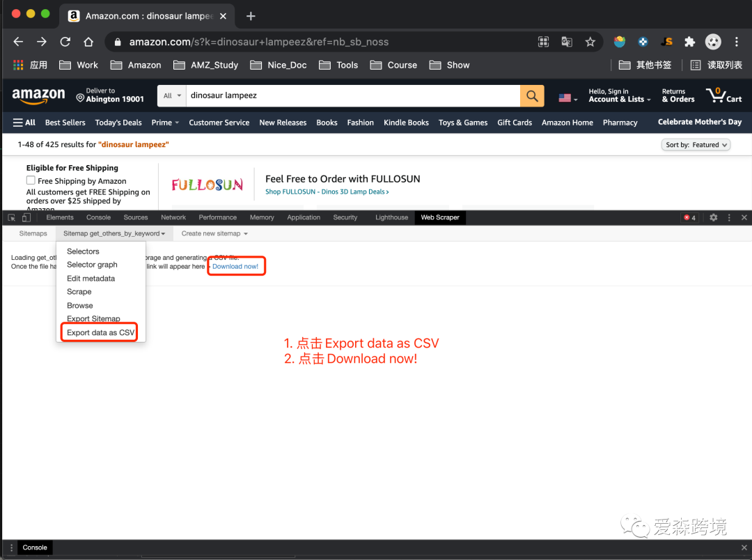Switch to the Web Scraper tab

tap(440, 217)
